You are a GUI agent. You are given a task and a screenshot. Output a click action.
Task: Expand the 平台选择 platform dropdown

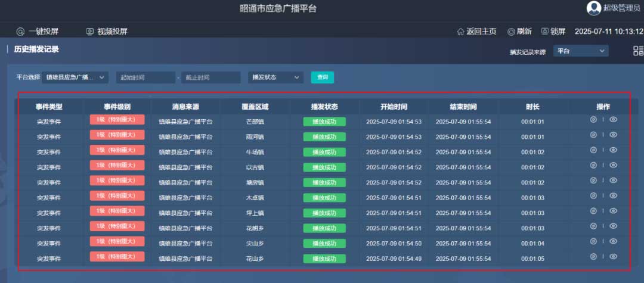pyautogui.click(x=76, y=77)
